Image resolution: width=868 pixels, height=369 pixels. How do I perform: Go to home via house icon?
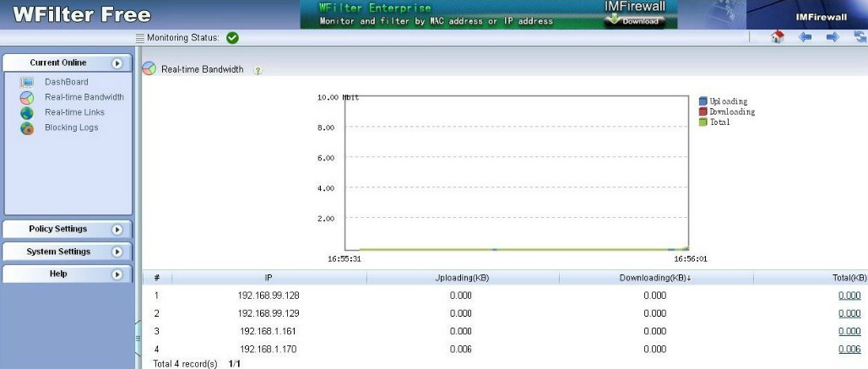[x=778, y=37]
